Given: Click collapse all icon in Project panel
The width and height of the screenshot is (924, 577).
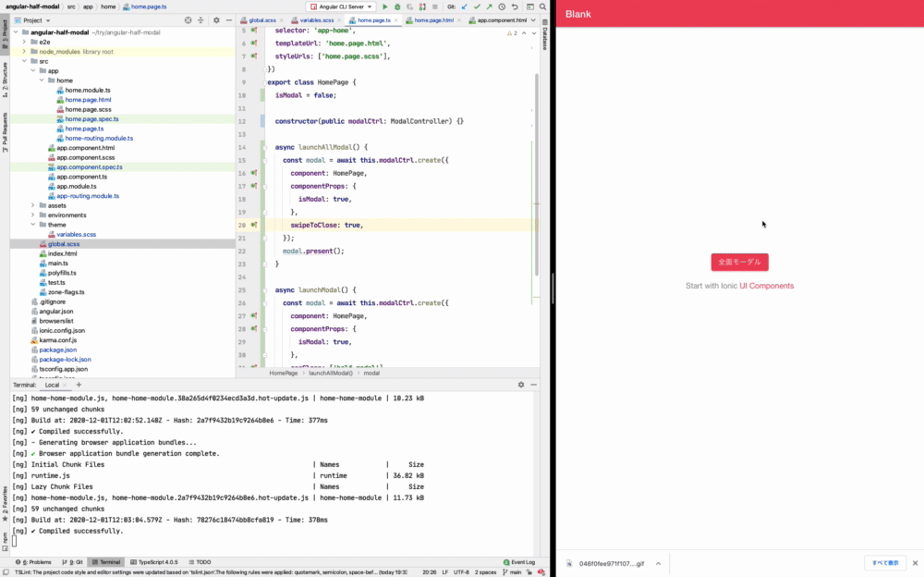Looking at the screenshot, I should point(201,20).
